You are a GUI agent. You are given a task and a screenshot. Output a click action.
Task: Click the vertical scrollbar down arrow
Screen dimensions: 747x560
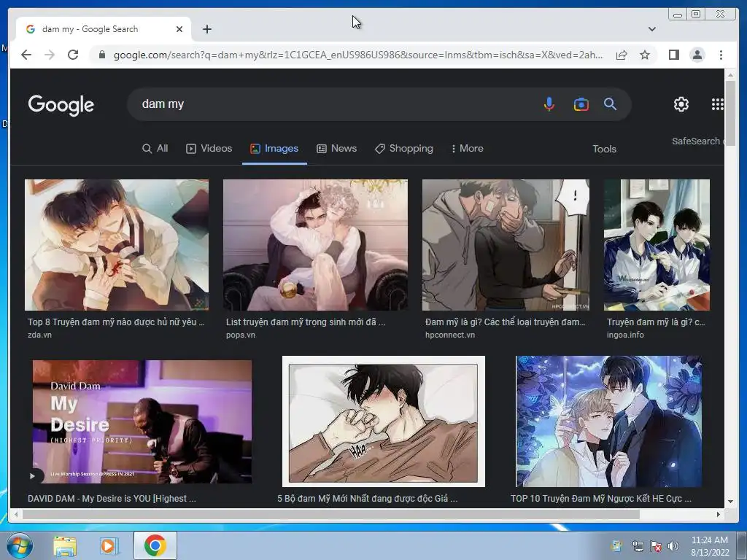(729, 502)
